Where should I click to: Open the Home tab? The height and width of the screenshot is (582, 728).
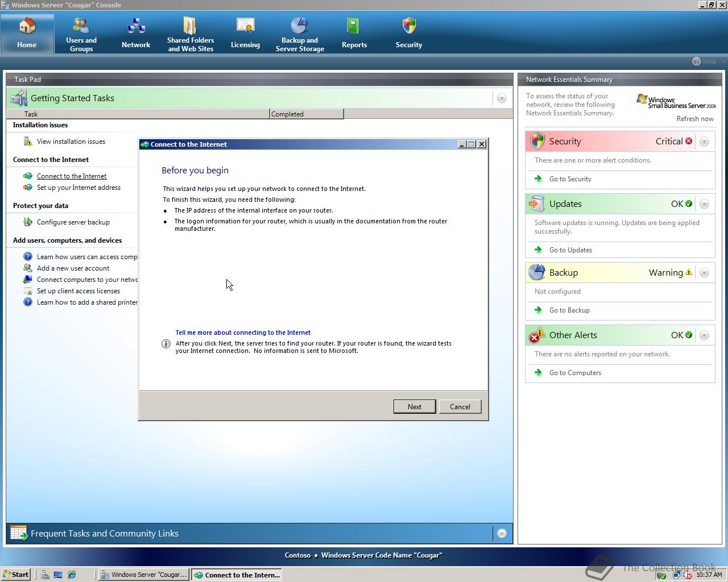pos(27,34)
